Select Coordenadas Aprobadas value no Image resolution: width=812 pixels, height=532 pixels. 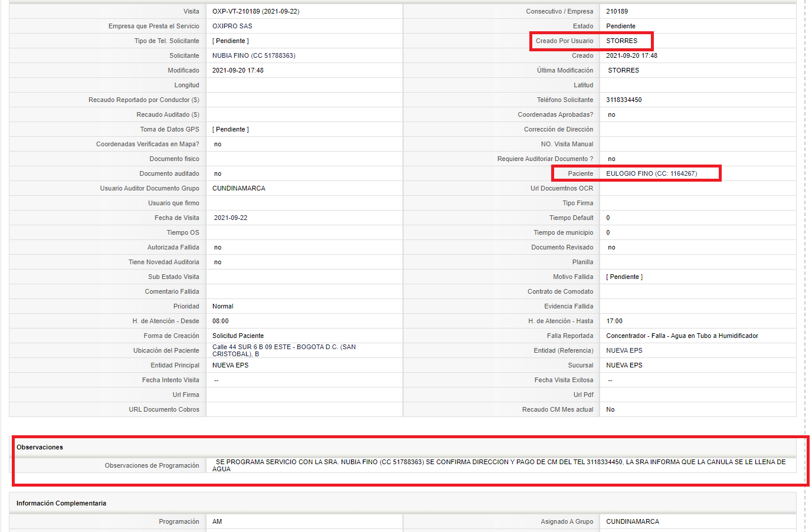pyautogui.click(x=611, y=114)
